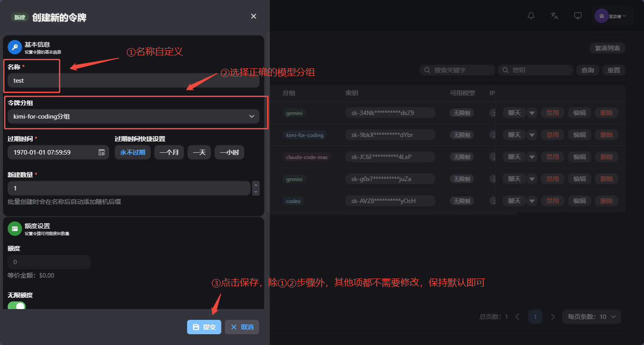The image size is (644, 345).
Task: Close the create token panel
Action: click(x=254, y=16)
